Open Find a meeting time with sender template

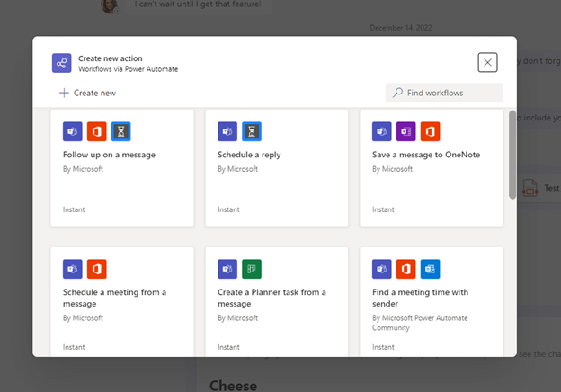[432, 301]
